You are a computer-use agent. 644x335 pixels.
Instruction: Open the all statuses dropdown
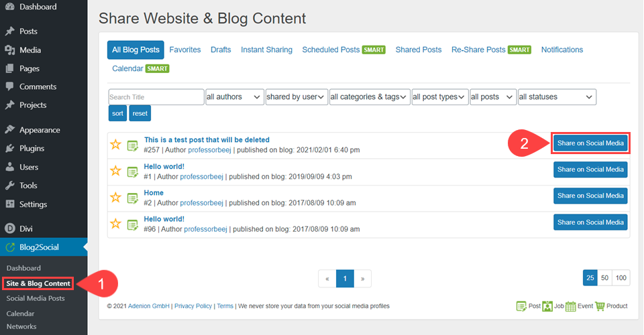(x=557, y=97)
